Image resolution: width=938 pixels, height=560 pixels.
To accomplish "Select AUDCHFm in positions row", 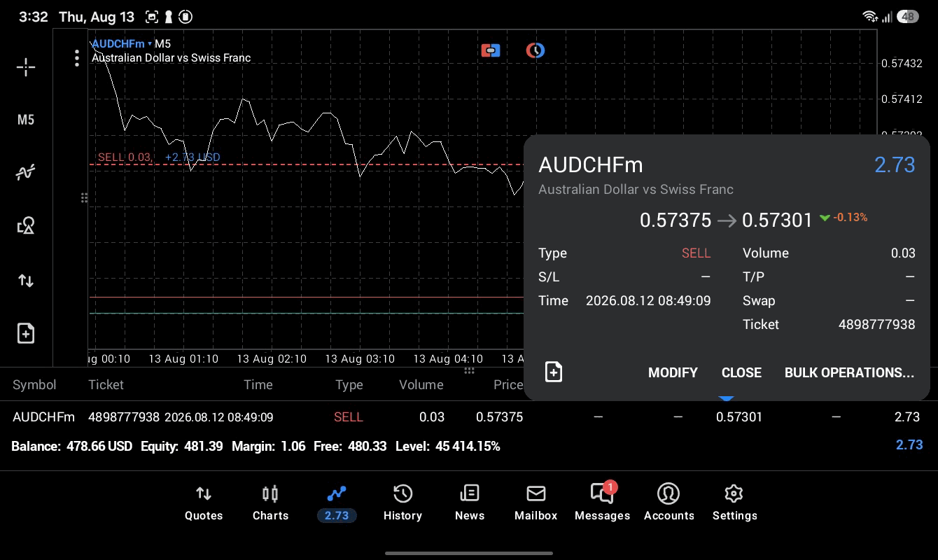I will (43, 416).
